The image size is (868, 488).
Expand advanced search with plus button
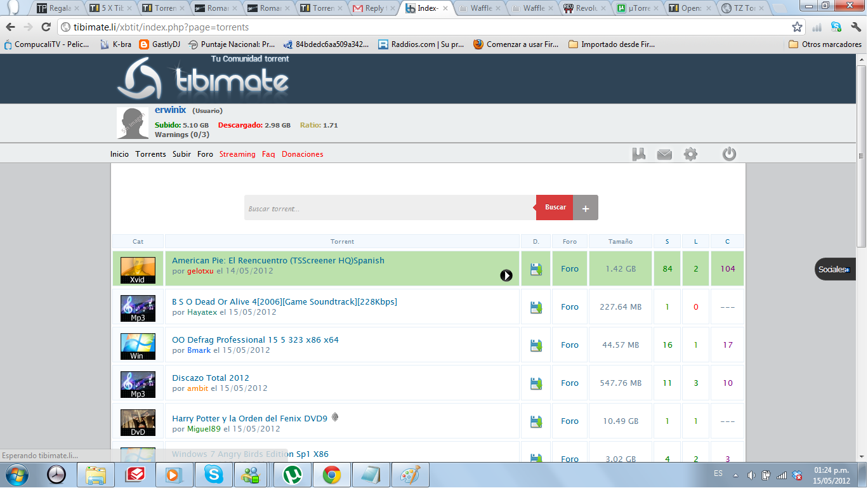pos(586,208)
